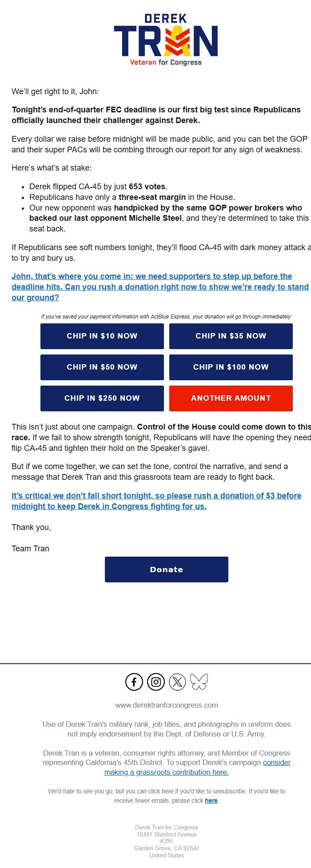Viewport: 311px width, 868px height.
Task: Click the Facebook icon in the footer
Action: [x=134, y=681]
